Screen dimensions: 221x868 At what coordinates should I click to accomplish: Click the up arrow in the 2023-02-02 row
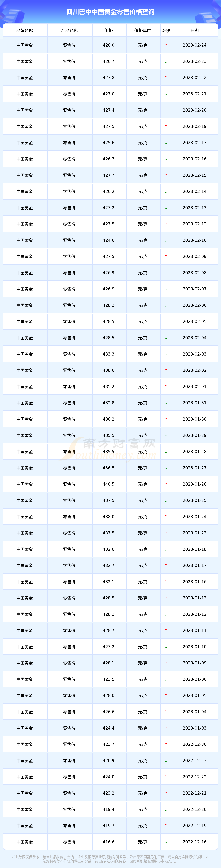pos(166,370)
